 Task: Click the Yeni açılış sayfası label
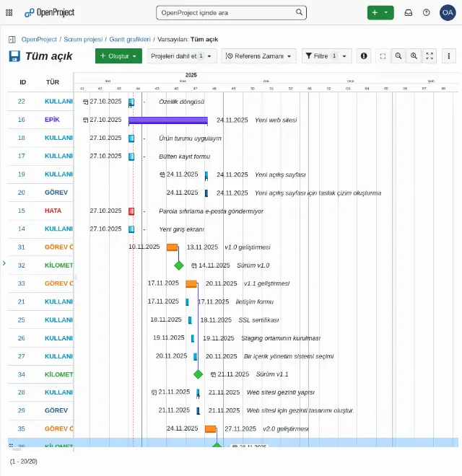pos(280,175)
